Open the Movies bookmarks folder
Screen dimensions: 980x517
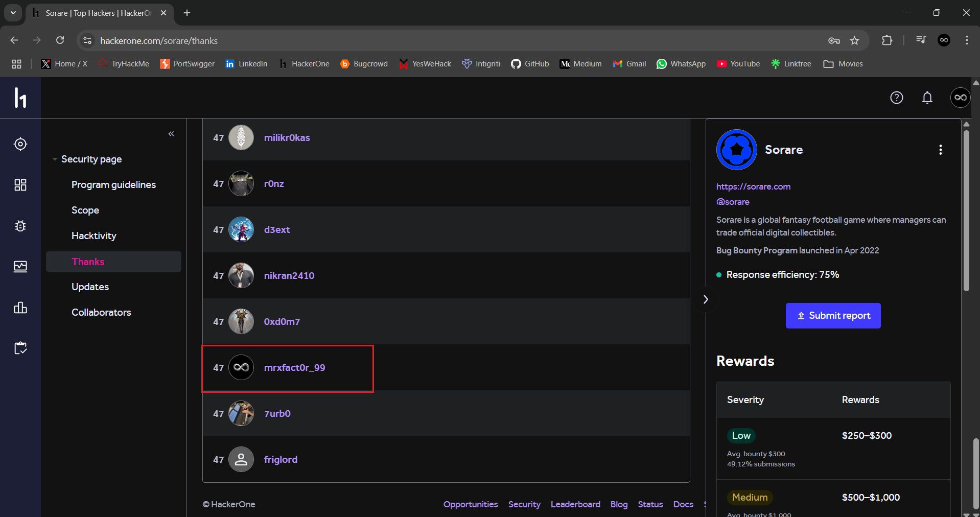843,64
